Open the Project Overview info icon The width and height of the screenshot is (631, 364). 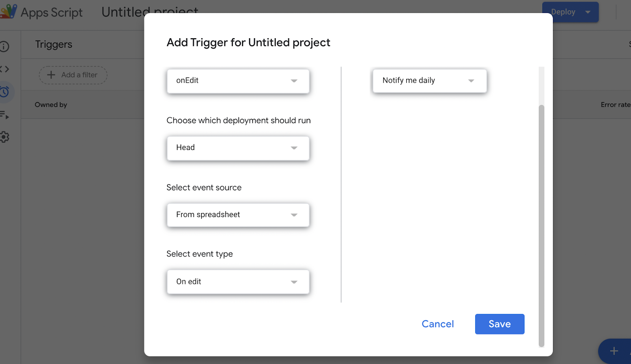point(5,46)
